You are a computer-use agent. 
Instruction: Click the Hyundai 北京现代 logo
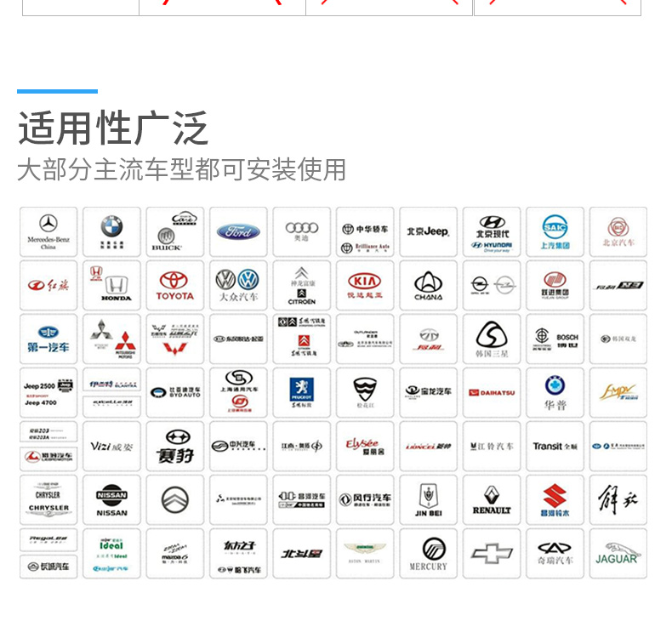[x=492, y=231]
